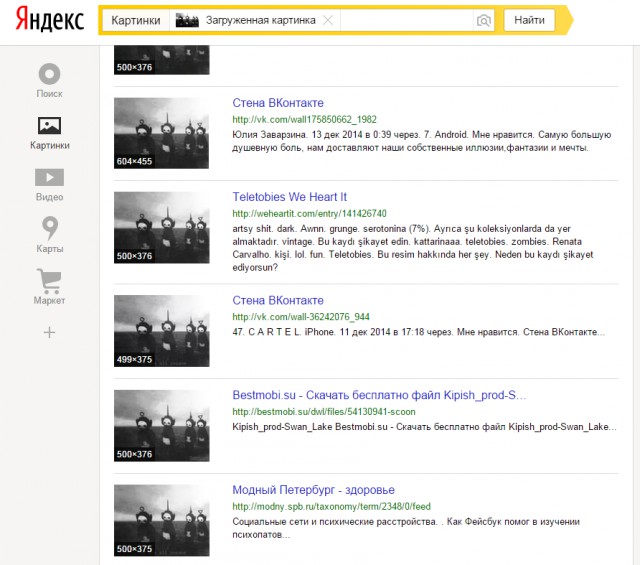Open the Маркет shopping cart icon
Viewport: 640px width, 565px height.
(x=49, y=281)
